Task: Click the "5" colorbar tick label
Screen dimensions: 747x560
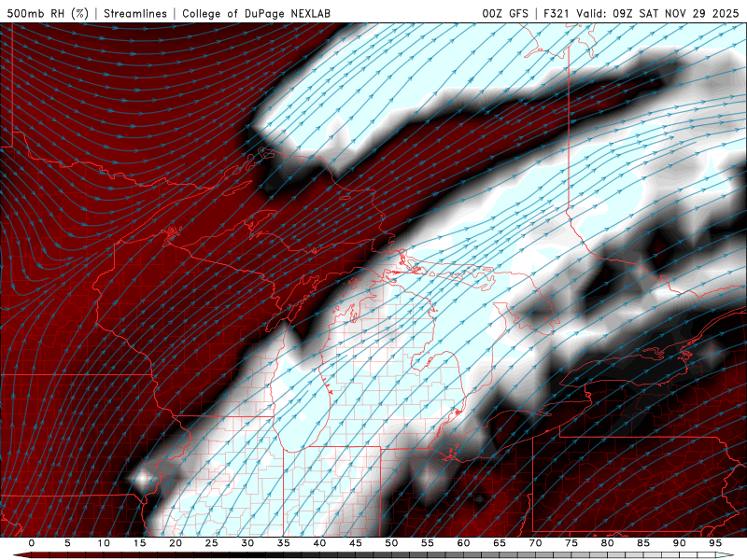Action: (x=67, y=543)
